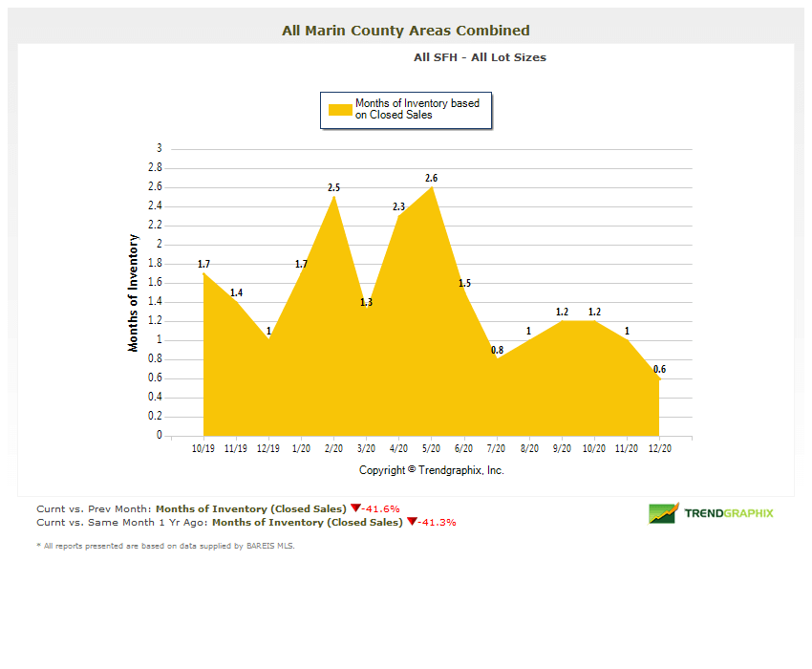
Task: Click the All Marin County Areas Combined title
Action: coord(406,31)
